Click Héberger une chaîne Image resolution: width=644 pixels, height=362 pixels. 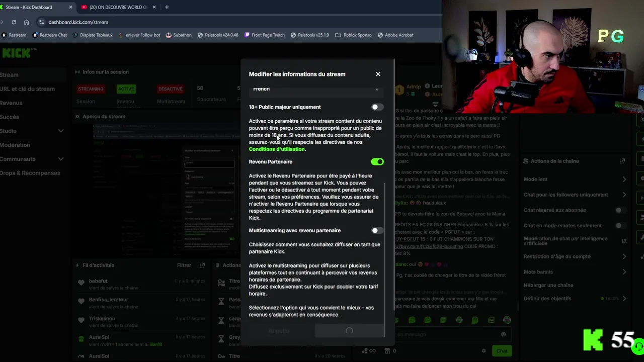(x=548, y=286)
